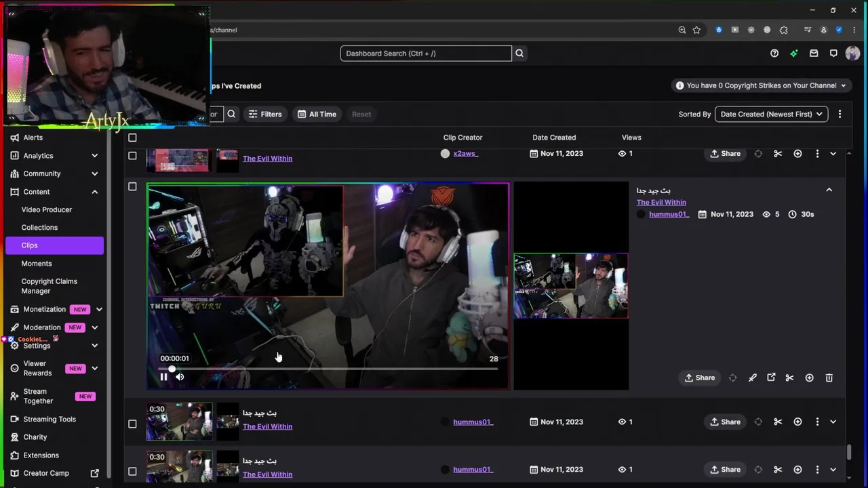The height and width of the screenshot is (488, 868).
Task: Open Video Producer in sidebar
Action: 46,209
